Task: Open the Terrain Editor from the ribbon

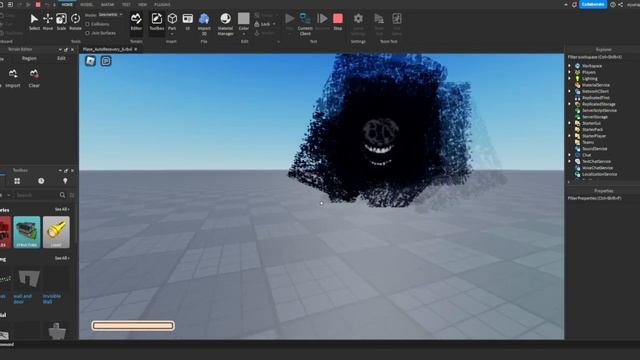Action: click(x=136, y=22)
